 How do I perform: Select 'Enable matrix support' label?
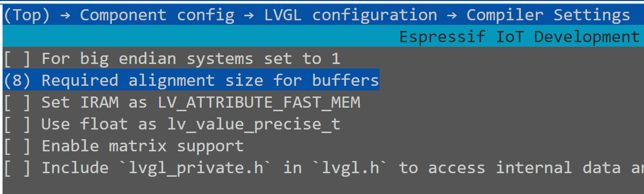tap(142, 146)
